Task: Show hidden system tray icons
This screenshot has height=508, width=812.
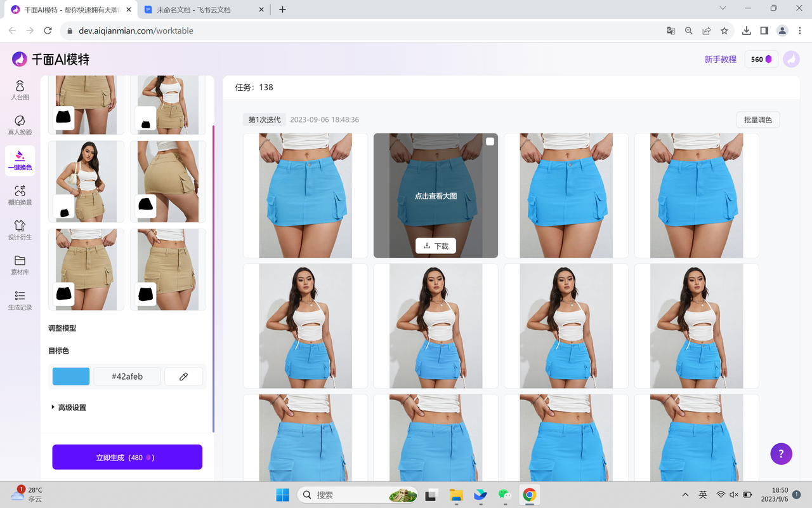Action: click(685, 495)
